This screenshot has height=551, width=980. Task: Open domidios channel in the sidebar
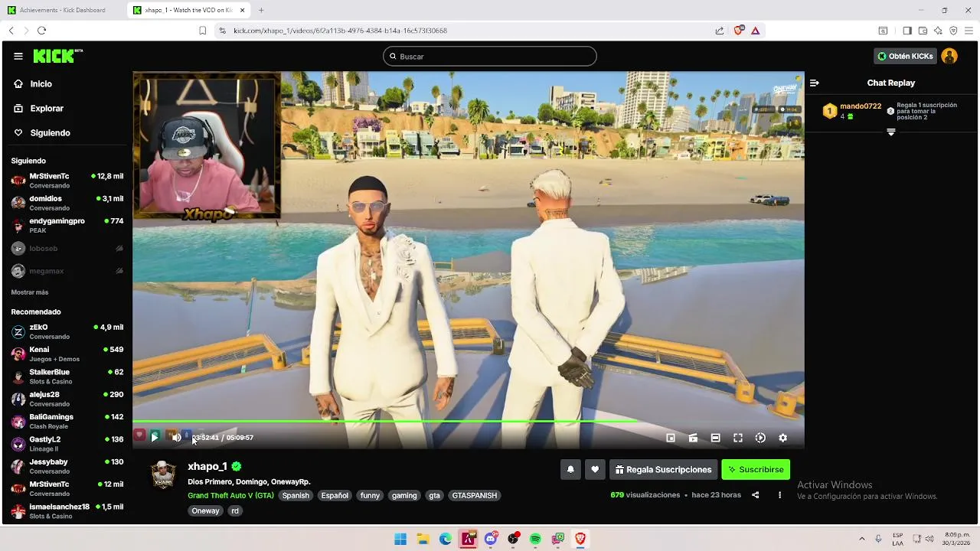(x=67, y=203)
